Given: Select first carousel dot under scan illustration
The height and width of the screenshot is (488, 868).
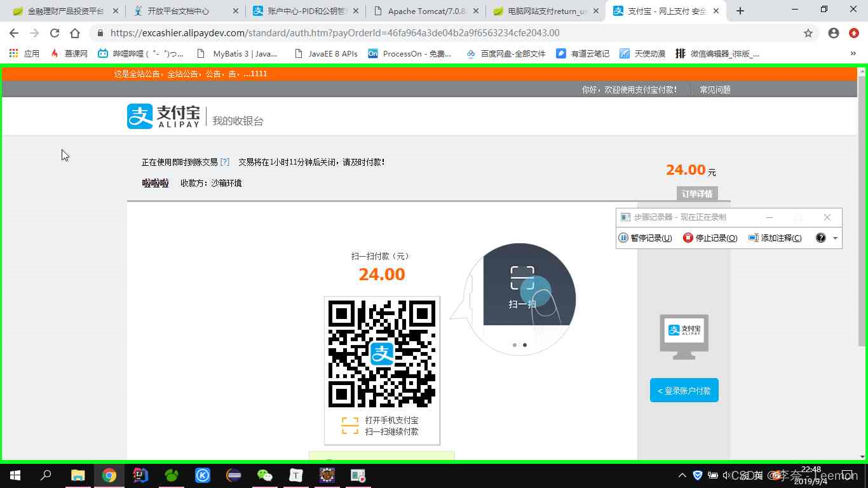Looking at the screenshot, I should 515,345.
